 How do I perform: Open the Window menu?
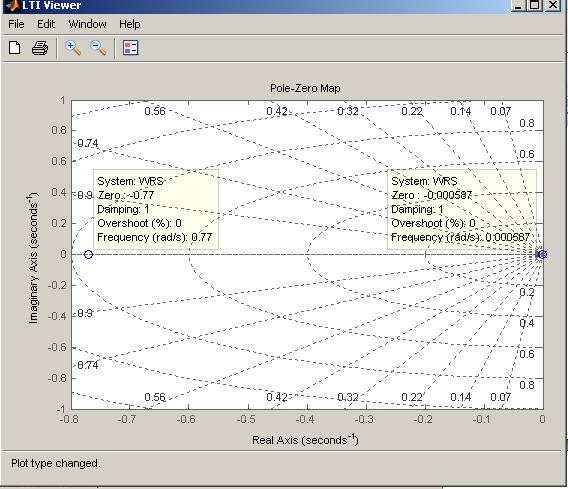click(88, 24)
